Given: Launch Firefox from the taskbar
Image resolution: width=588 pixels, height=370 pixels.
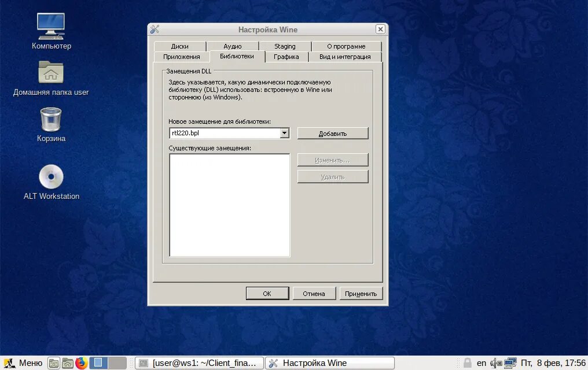Looking at the screenshot, I should [x=82, y=363].
